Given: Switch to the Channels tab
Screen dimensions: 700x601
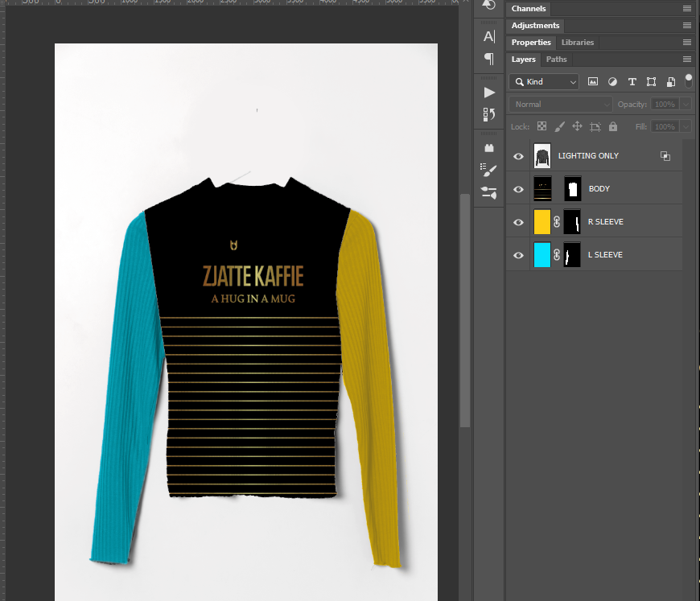Looking at the screenshot, I should point(529,8).
